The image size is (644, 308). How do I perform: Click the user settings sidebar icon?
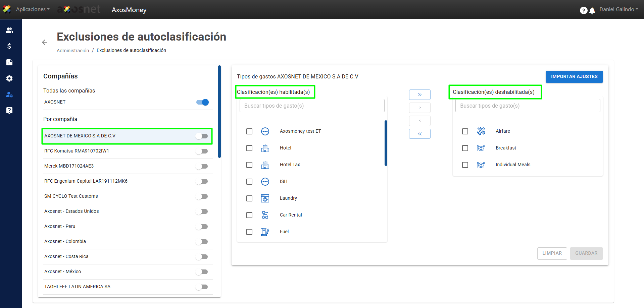(x=9, y=95)
